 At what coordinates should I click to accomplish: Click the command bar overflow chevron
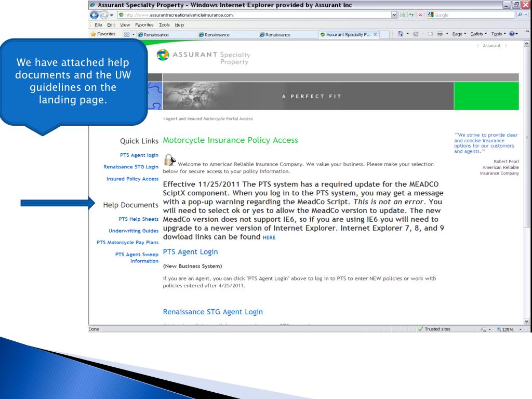click(x=527, y=32)
